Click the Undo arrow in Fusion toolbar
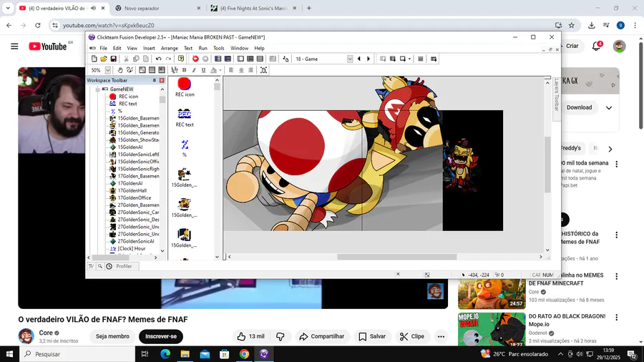The image size is (644, 362). [x=158, y=59]
